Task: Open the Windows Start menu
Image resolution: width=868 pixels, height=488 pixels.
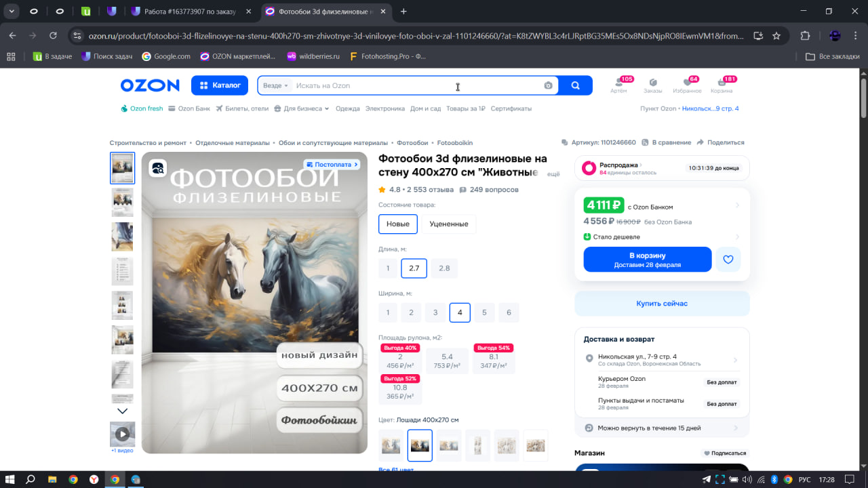Action: point(10,479)
